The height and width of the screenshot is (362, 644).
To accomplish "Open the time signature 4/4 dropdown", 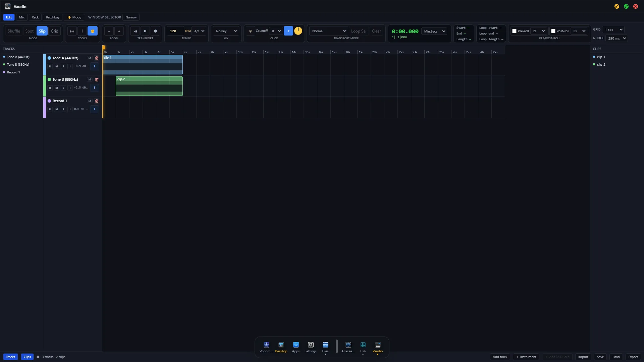I will (199, 31).
